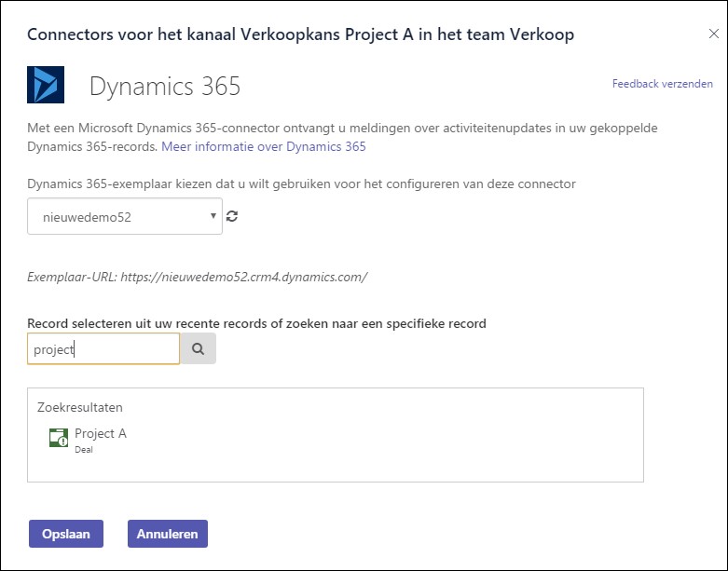
Task: Click the Dynamics 365 logo icon
Action: 46,85
